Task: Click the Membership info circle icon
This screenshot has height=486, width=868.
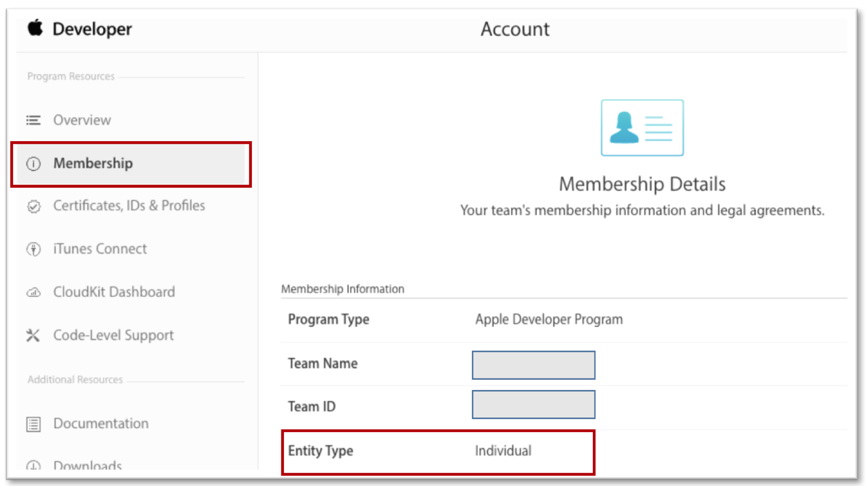Action: click(x=33, y=164)
